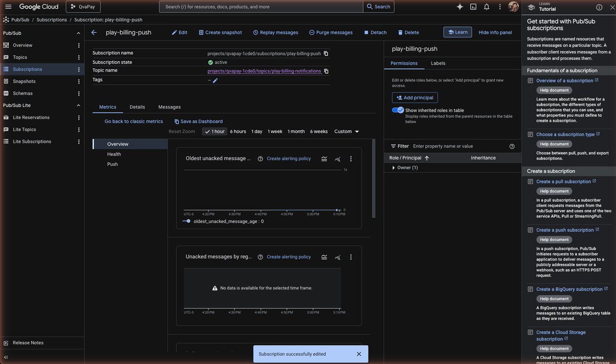This screenshot has height=364, width=616.
Task: Dismiss the Subscription successfully edited toast
Action: point(359,354)
